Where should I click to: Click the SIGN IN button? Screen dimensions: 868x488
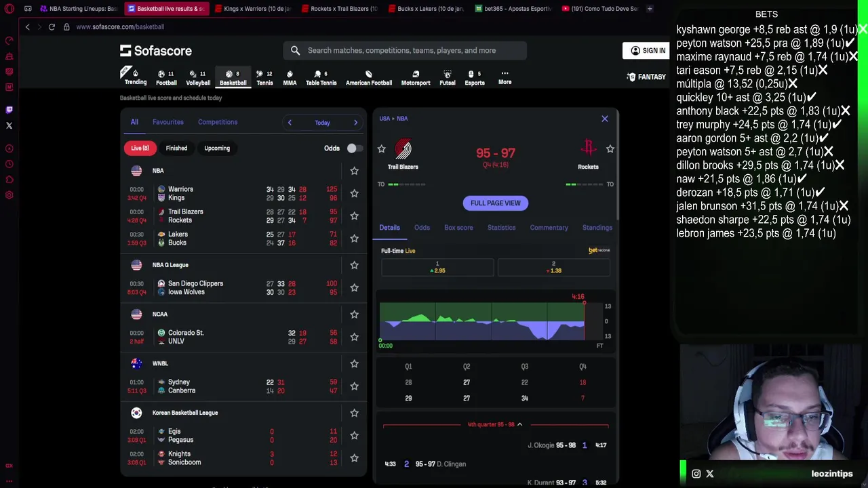(x=648, y=51)
